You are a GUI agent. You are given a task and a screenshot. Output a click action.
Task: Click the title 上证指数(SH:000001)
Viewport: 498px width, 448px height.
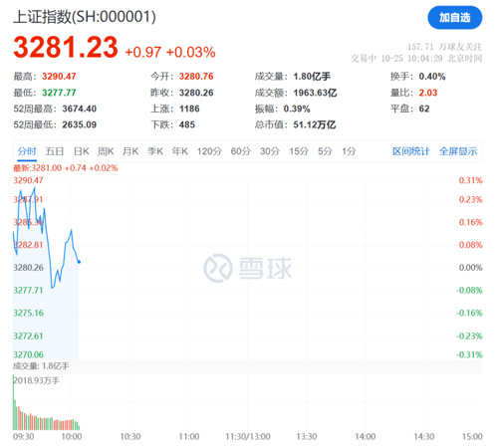tap(85, 17)
